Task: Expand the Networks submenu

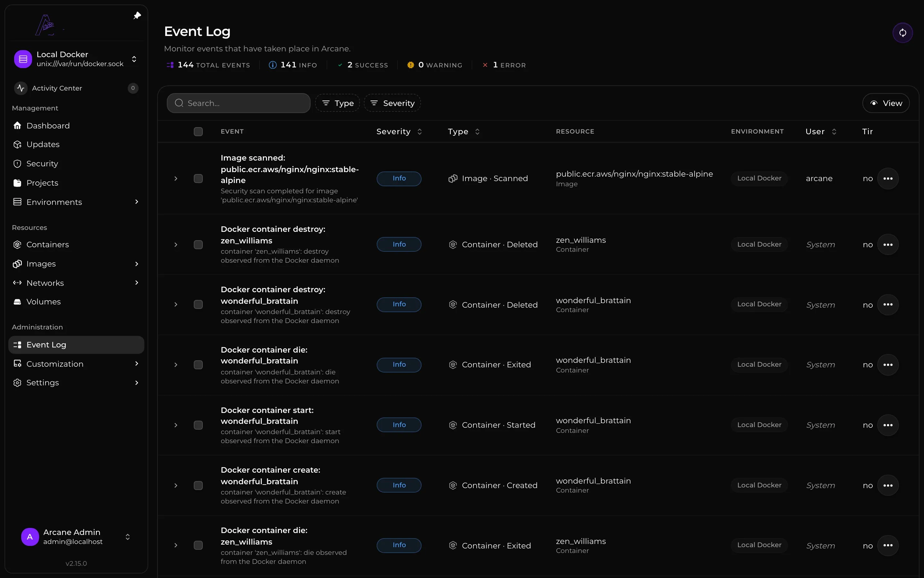Action: (x=137, y=283)
